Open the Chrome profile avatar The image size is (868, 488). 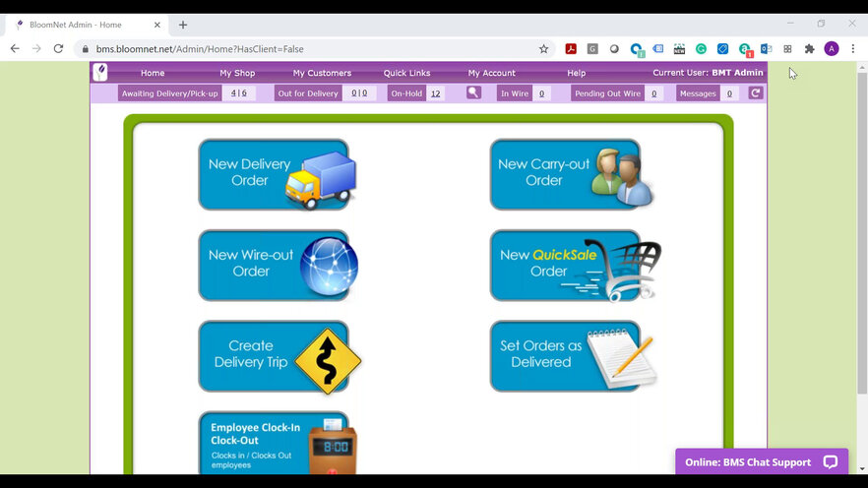(832, 48)
